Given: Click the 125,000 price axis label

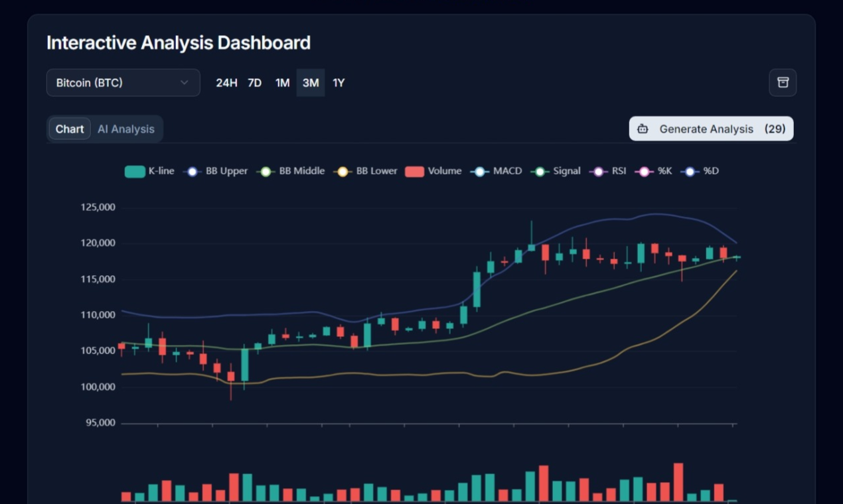Looking at the screenshot, I should tap(98, 208).
